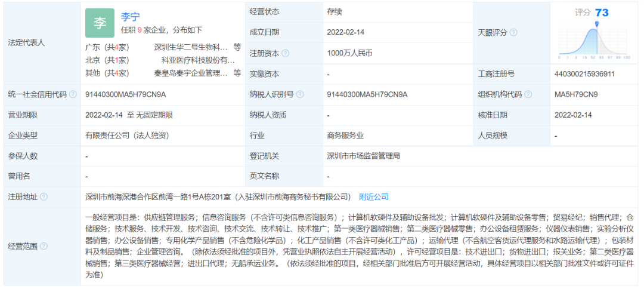This screenshot has height=289, width=644.
Task: Click the 评分 73 score value
Action: [601, 13]
